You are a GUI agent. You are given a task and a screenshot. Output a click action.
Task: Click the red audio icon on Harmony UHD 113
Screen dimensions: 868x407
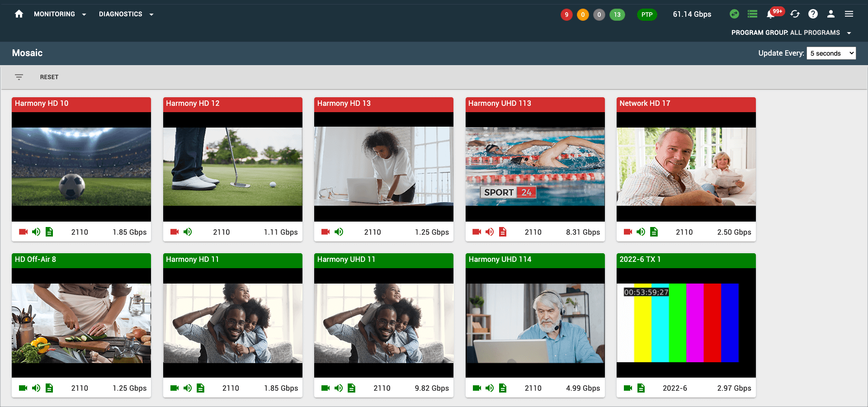point(490,232)
